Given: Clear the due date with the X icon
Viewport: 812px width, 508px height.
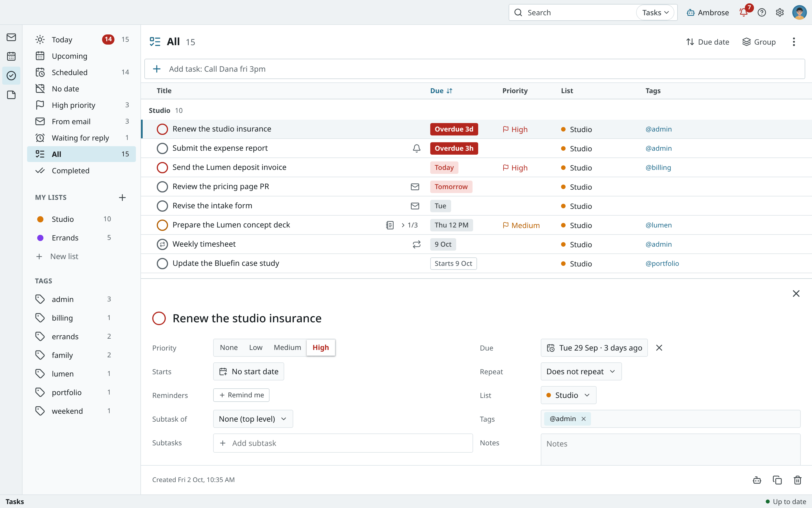Looking at the screenshot, I should click(x=659, y=348).
